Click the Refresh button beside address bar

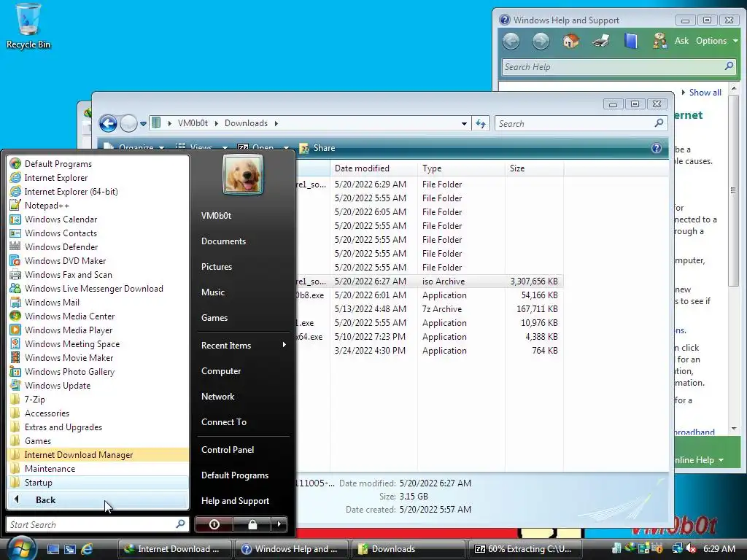click(481, 124)
